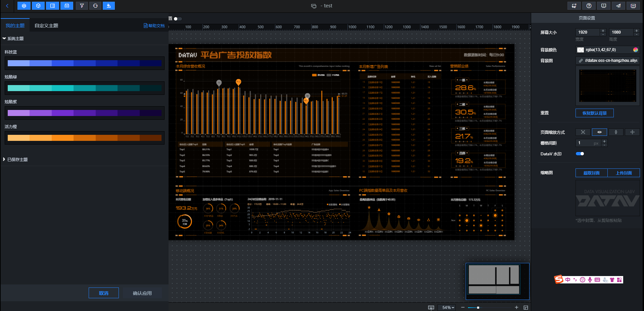Click the zoom-out minus icon
The width and height of the screenshot is (644, 311).
tap(463, 307)
